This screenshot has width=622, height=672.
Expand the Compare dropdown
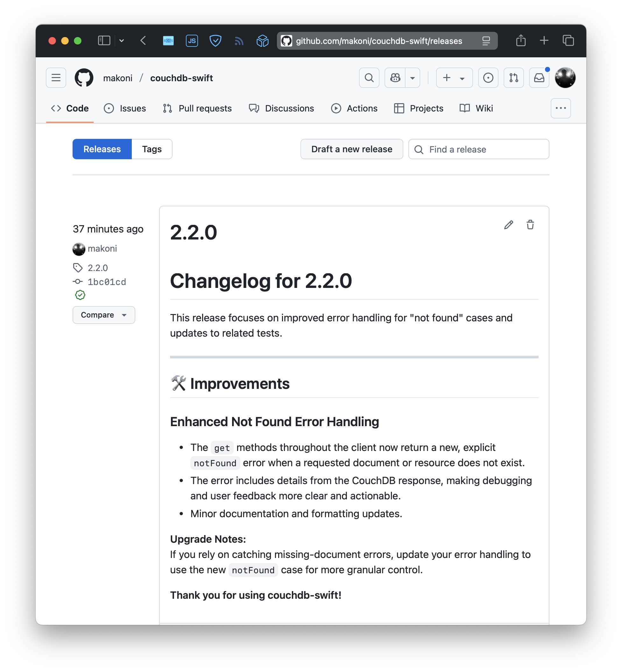click(x=104, y=315)
